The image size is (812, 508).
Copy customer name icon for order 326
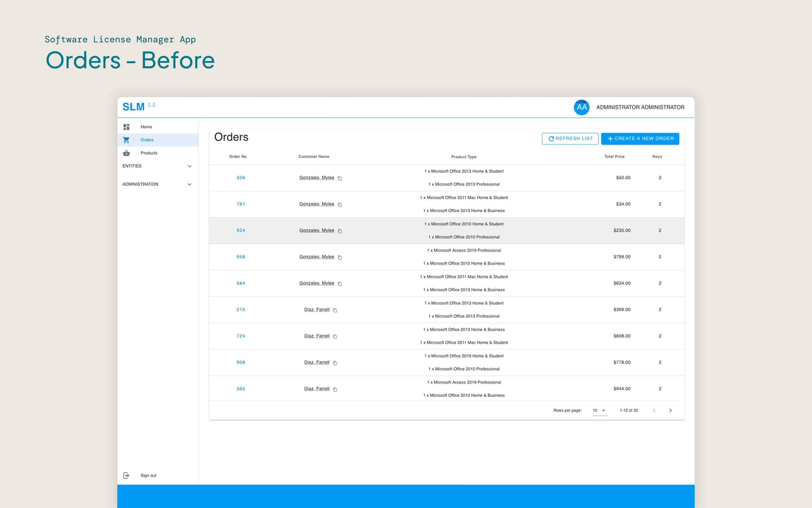(340, 178)
